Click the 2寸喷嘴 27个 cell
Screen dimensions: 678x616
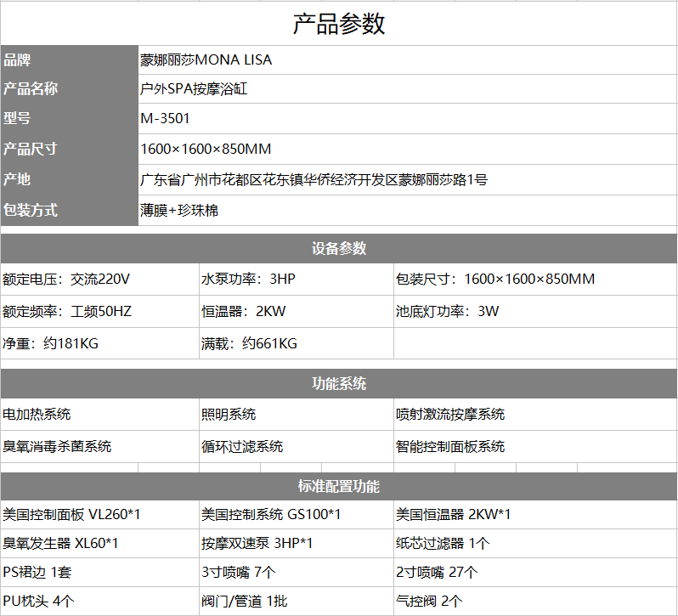tap(437, 572)
